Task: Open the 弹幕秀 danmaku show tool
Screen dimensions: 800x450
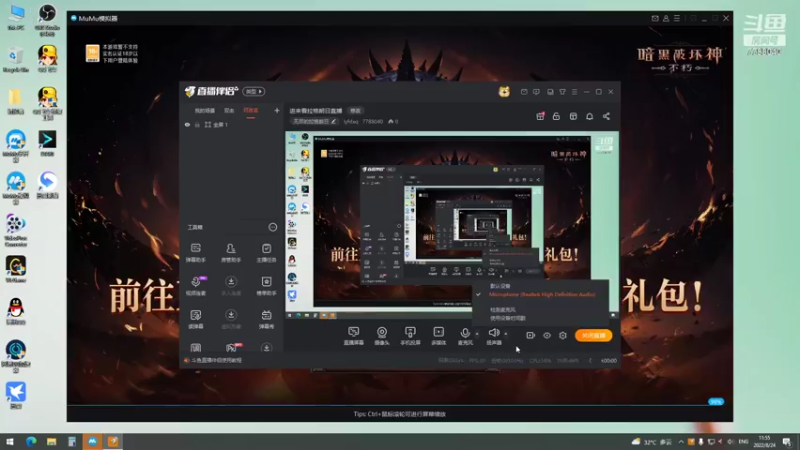Action: (266, 319)
